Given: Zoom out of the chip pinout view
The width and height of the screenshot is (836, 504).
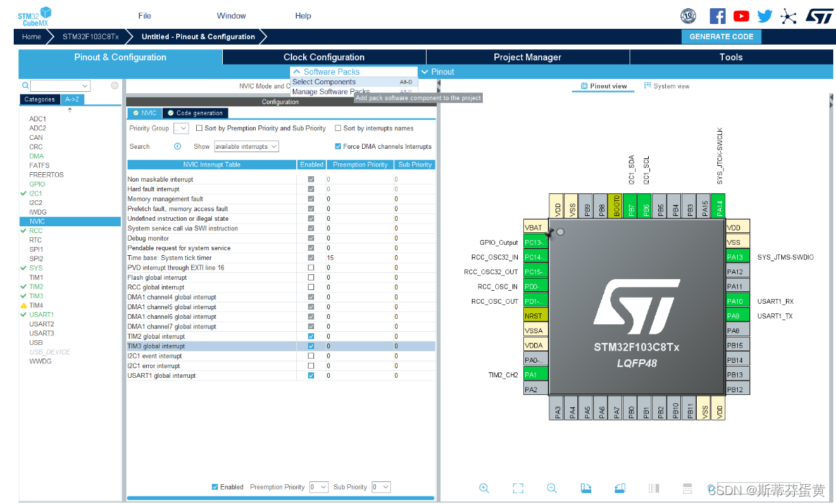Looking at the screenshot, I should (551, 488).
